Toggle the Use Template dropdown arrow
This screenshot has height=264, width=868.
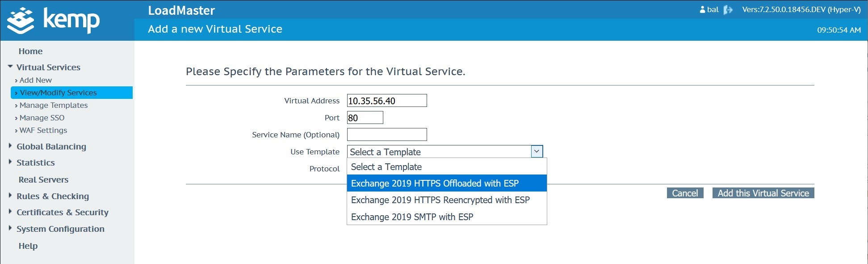click(537, 152)
